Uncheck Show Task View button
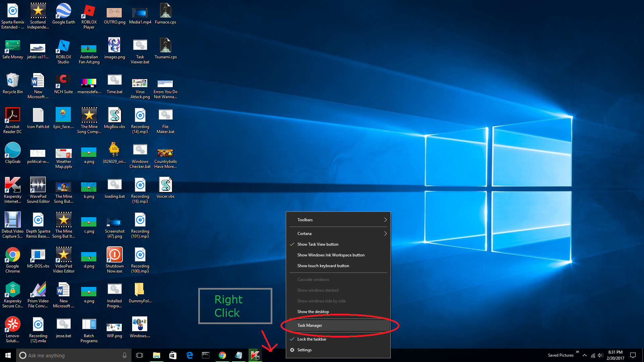Screen dimensions: 644x362 click(338, 244)
